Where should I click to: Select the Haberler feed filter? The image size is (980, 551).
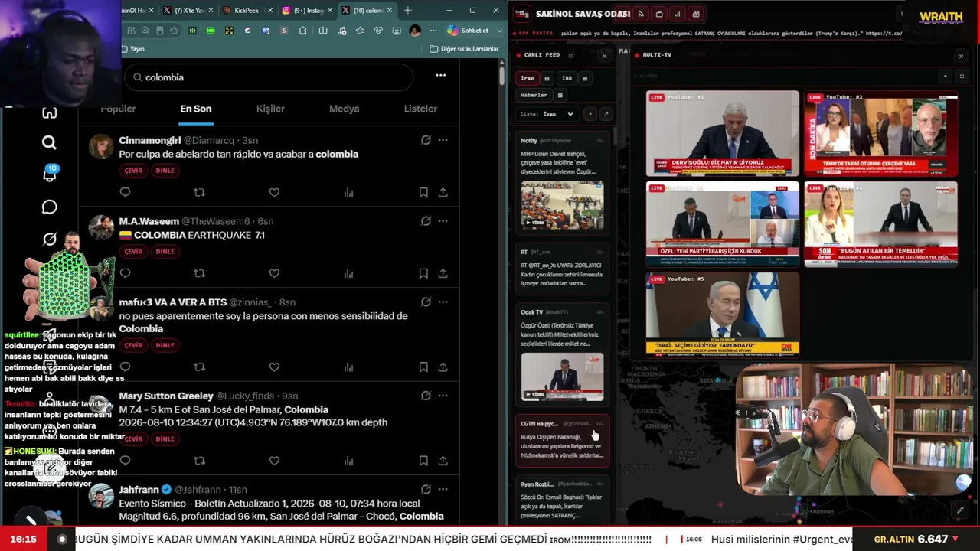click(x=534, y=95)
